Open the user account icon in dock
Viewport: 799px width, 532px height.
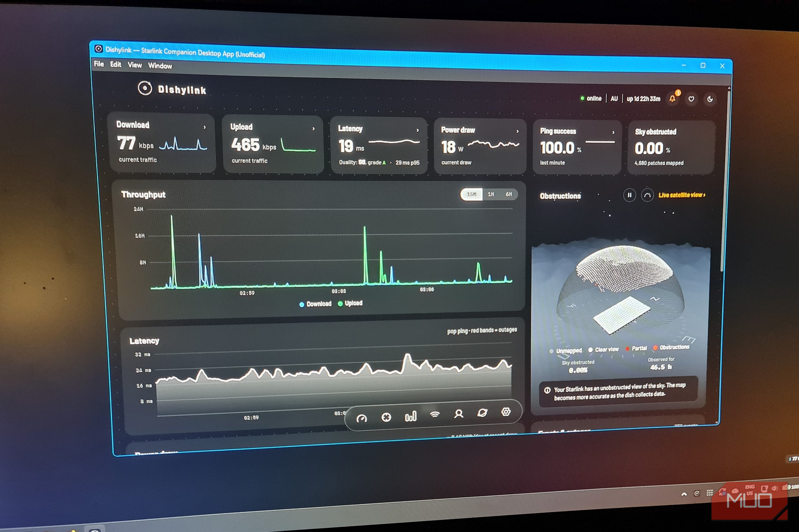459,414
